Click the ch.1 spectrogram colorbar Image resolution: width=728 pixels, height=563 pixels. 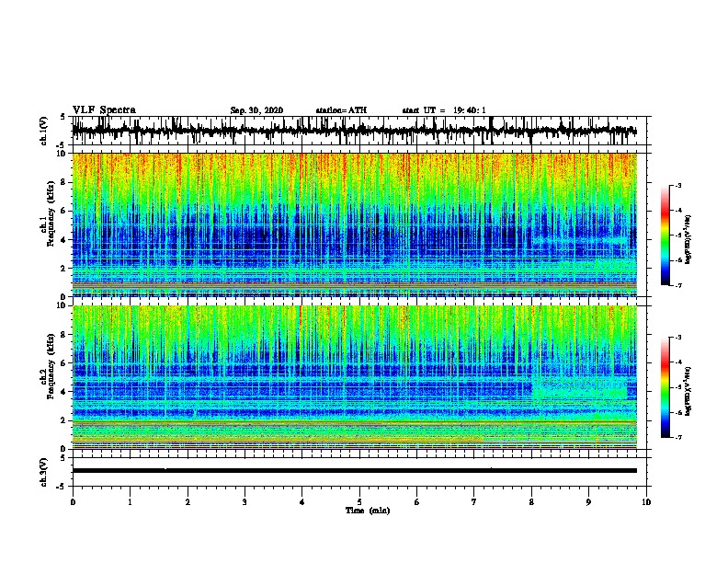click(x=665, y=236)
